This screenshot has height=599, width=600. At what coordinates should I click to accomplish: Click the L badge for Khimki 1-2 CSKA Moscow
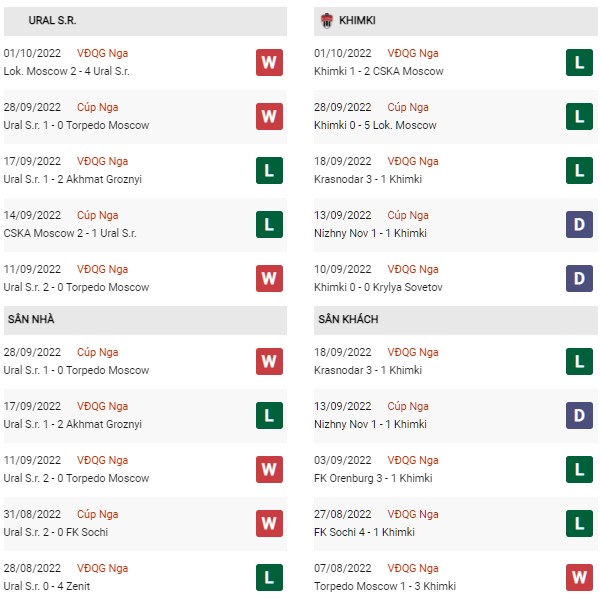(x=579, y=62)
